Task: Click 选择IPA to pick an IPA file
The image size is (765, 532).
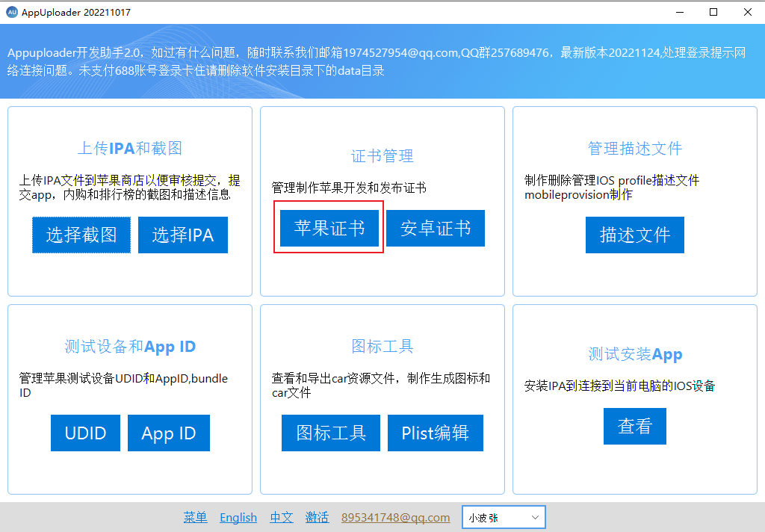Action: point(182,235)
